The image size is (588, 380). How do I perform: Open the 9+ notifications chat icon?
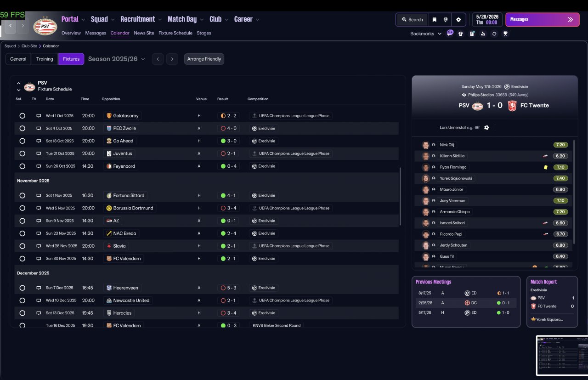click(x=450, y=33)
